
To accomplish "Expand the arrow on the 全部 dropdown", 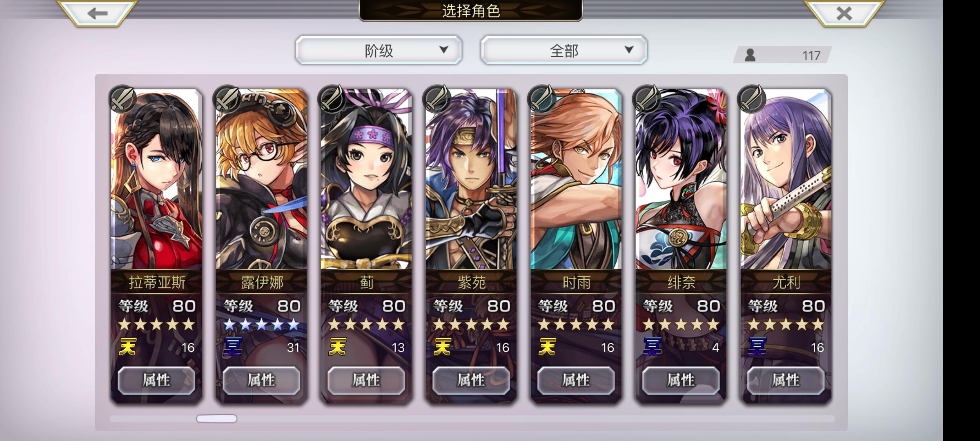I will [629, 50].
